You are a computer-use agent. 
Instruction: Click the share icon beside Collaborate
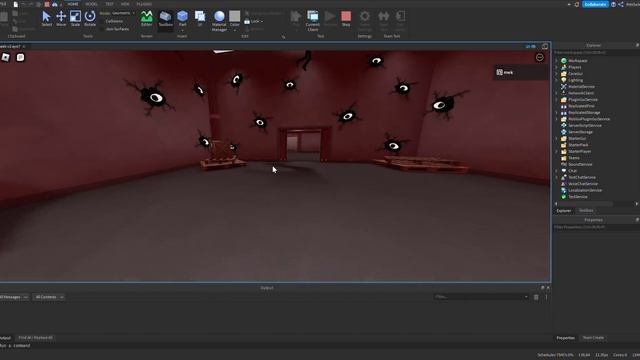point(621,4)
